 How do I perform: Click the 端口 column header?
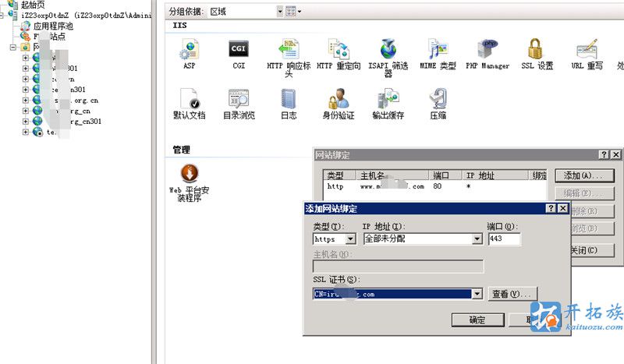(x=445, y=175)
